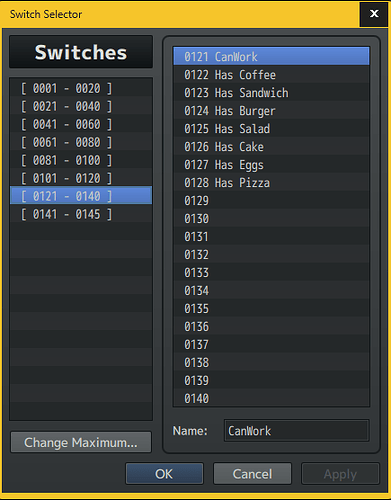Select empty switch 0131
Viewport: 391px width, 500px height.
click(x=271, y=237)
